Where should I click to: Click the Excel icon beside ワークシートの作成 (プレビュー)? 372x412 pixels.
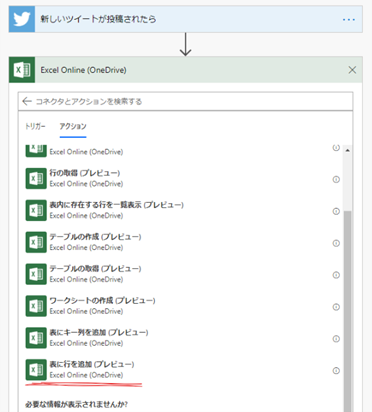pyautogui.click(x=36, y=306)
